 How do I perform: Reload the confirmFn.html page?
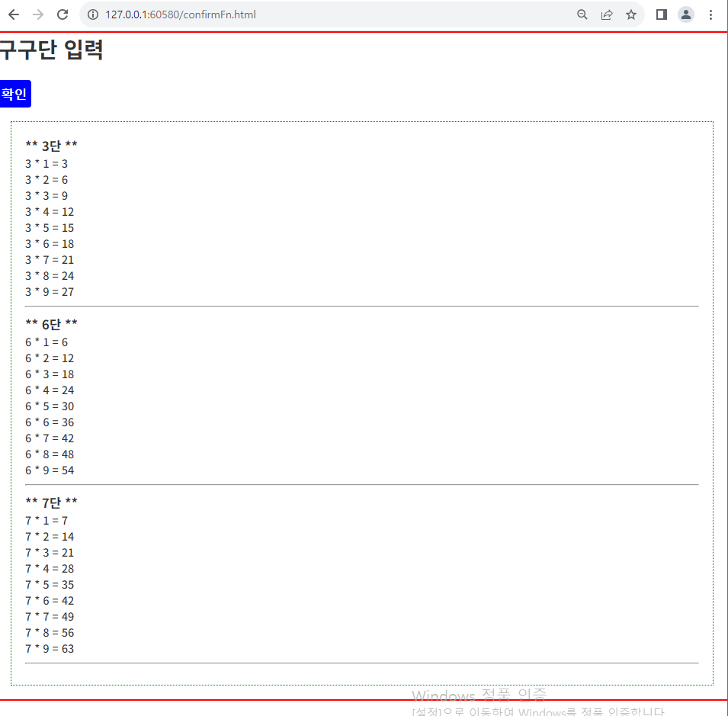[63, 14]
